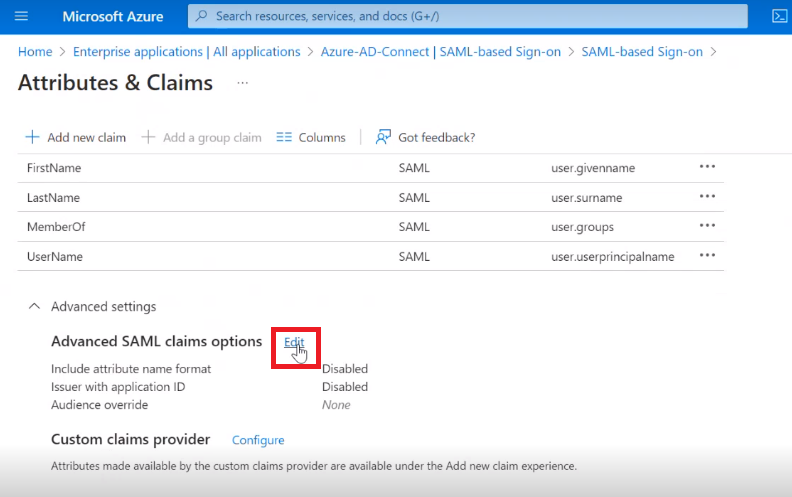This screenshot has height=497, width=792.
Task: Select the UserName claim name
Action: [55, 257]
